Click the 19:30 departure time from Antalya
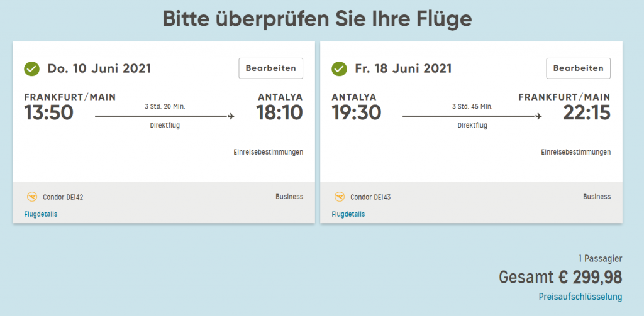The width and height of the screenshot is (644, 316). click(357, 113)
